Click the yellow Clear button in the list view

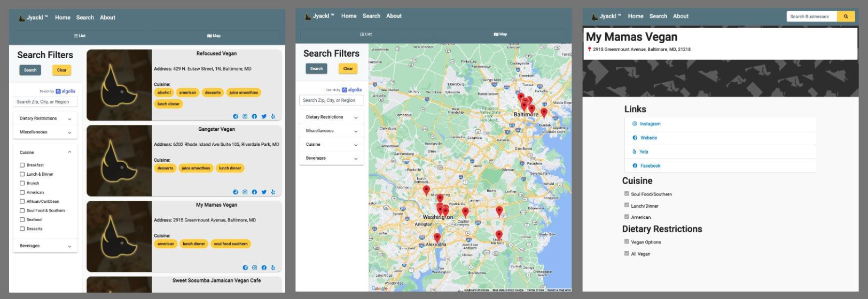click(x=62, y=70)
